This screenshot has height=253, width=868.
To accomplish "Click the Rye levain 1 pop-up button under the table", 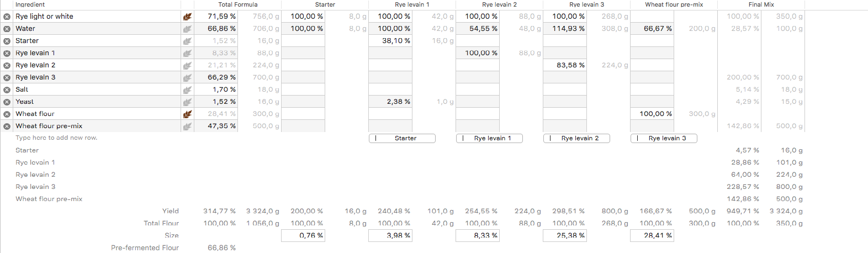I will point(489,138).
